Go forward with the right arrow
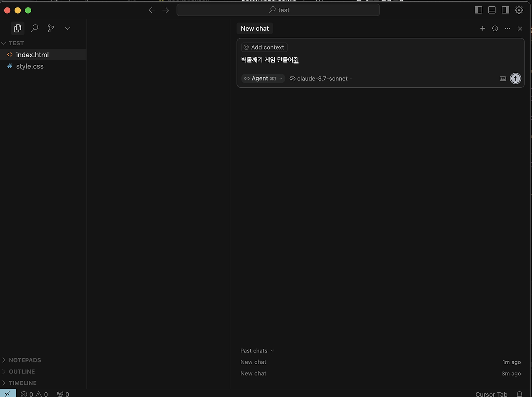The width and height of the screenshot is (532, 397). (x=166, y=10)
